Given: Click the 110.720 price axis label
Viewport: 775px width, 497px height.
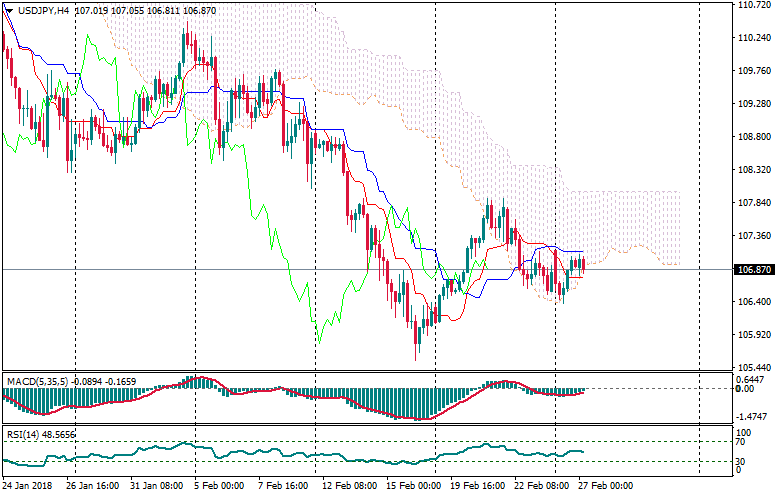Looking at the screenshot, I should 750,5.
